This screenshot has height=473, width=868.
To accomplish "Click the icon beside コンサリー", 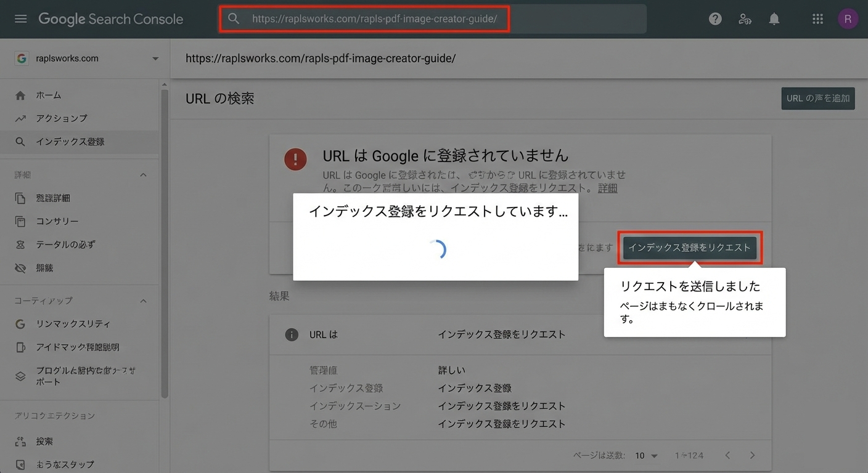I will pyautogui.click(x=20, y=221).
